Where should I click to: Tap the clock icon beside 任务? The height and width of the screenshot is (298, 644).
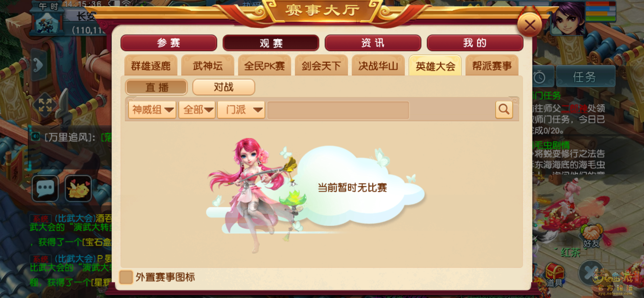(539, 77)
